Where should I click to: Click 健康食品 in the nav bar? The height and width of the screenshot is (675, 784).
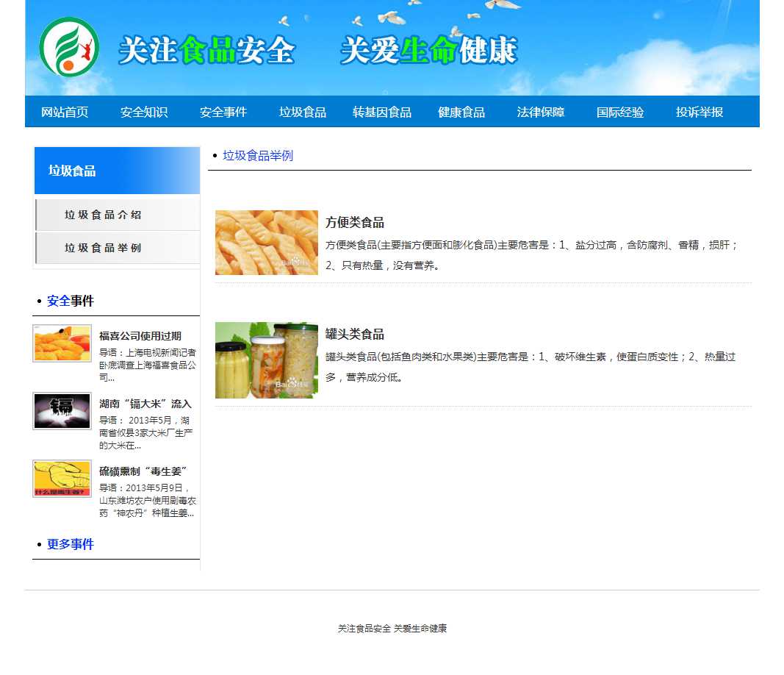(x=461, y=113)
